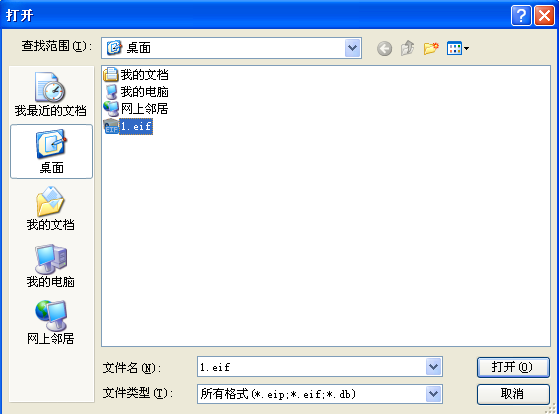Click the 取消 button
Screen dimensions: 559x414
point(513,394)
